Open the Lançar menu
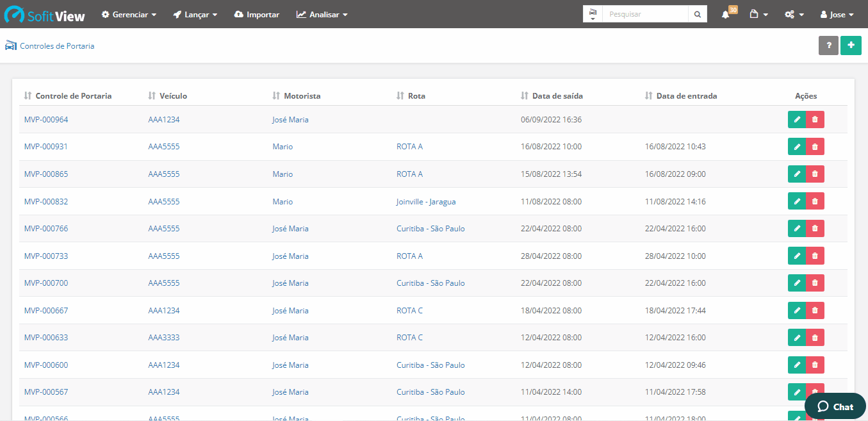 tap(195, 14)
